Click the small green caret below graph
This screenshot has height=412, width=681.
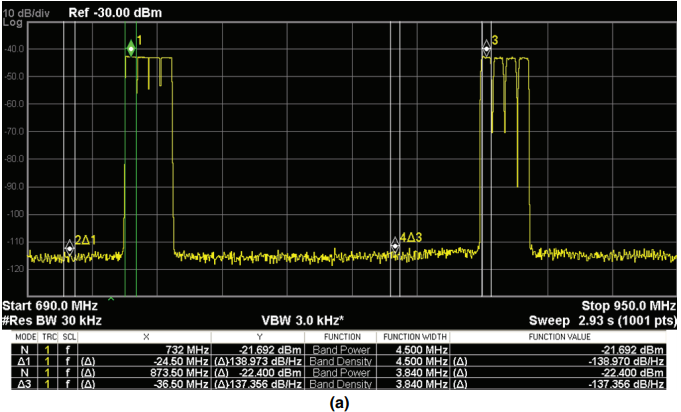tap(111, 299)
